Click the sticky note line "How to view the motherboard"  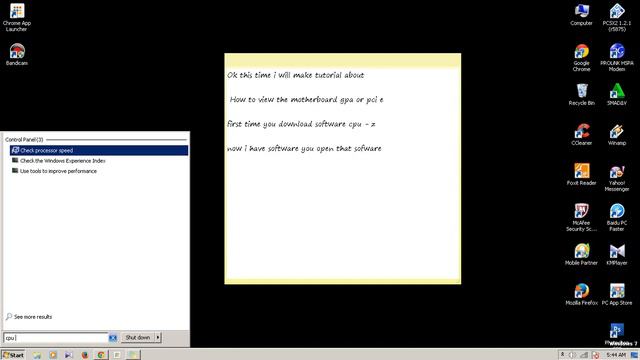pyautogui.click(x=284, y=99)
